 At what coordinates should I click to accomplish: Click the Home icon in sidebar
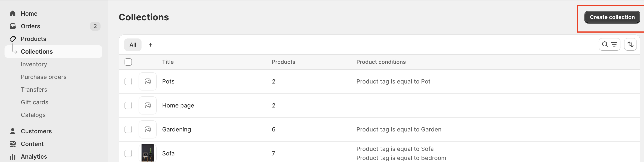pyautogui.click(x=13, y=14)
